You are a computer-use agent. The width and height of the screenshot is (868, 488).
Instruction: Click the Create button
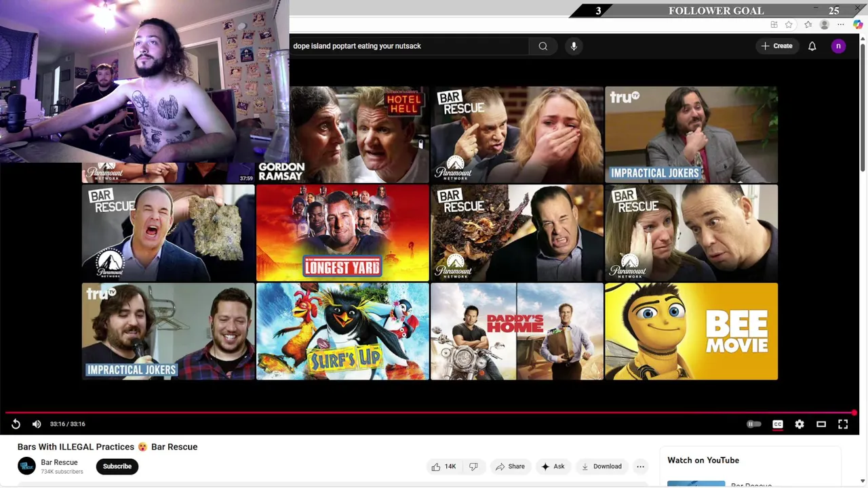click(777, 46)
